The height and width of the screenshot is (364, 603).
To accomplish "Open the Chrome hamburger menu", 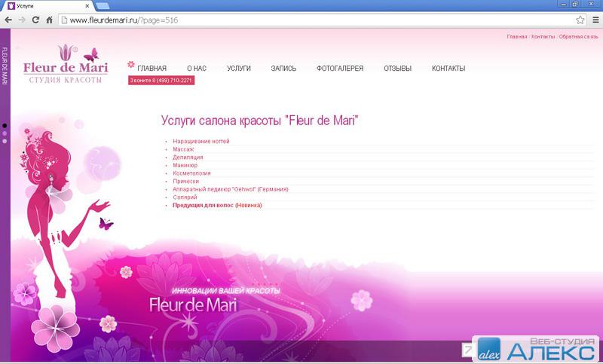I will point(594,20).
